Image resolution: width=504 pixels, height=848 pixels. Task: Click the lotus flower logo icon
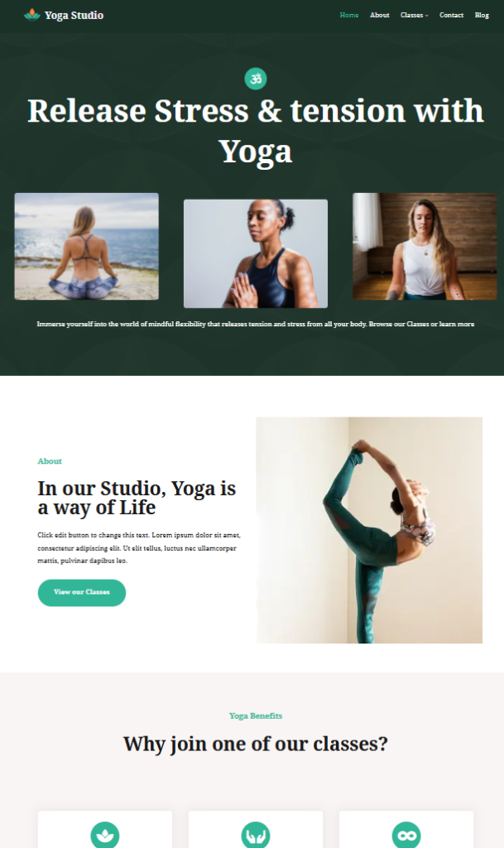tap(32, 15)
